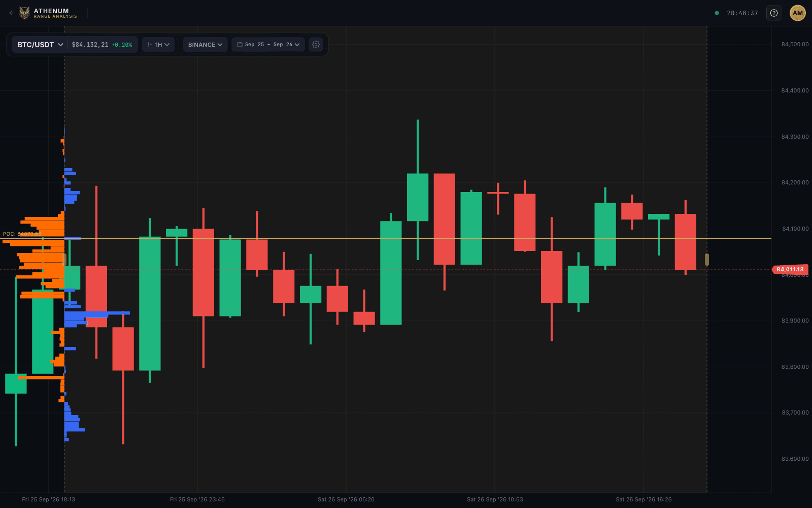The width and height of the screenshot is (812, 508).
Task: Grab the right range boundary handle
Action: click(706, 260)
